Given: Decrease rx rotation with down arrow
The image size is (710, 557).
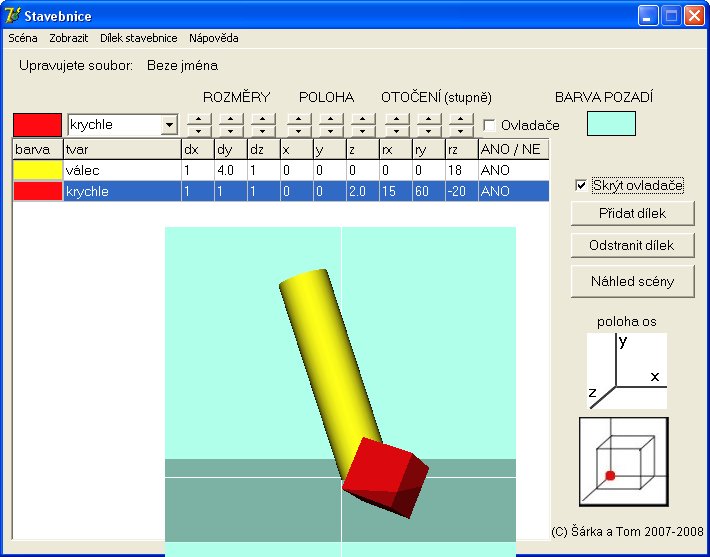Looking at the screenshot, I should click(x=397, y=131).
